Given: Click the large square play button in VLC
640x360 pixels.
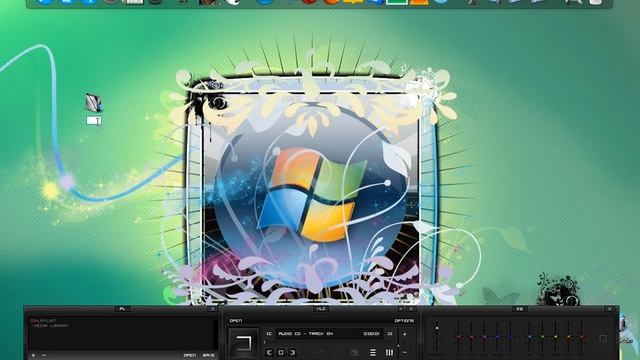Looking at the screenshot, I should [x=244, y=343].
